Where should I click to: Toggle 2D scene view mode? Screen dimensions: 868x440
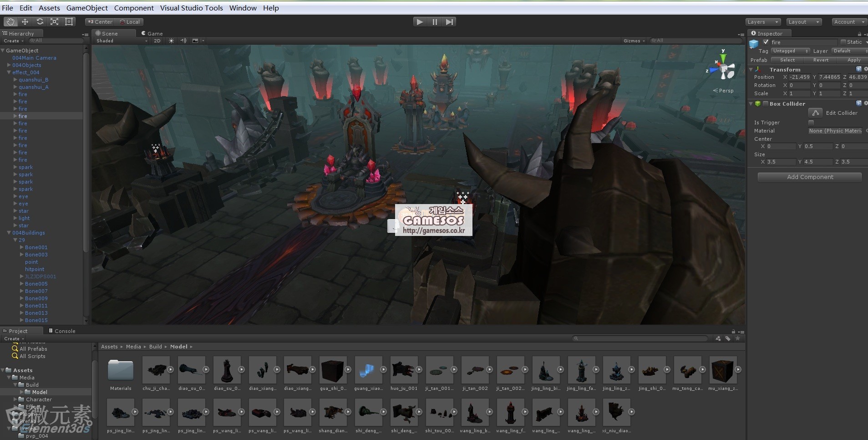tap(157, 41)
